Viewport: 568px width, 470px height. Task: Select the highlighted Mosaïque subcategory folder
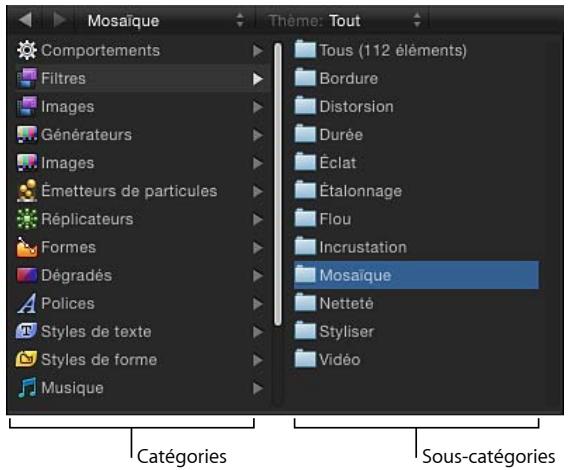pyautogui.click(x=416, y=275)
